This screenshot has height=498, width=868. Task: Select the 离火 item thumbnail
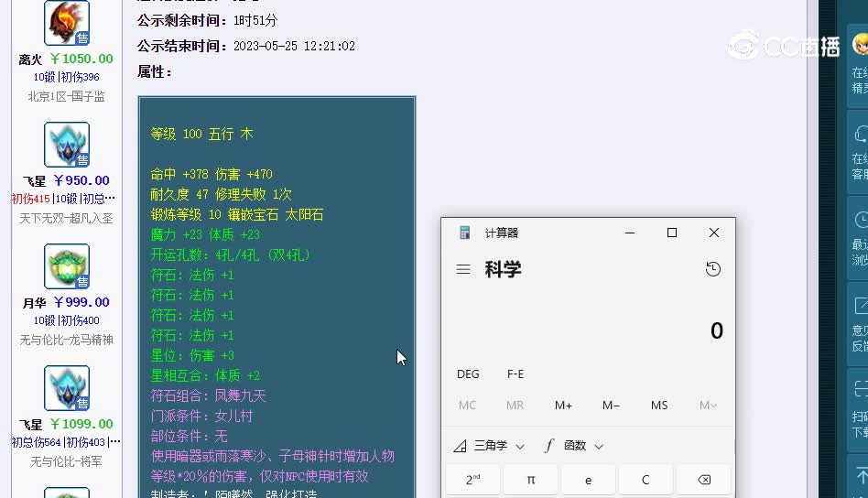point(67,23)
